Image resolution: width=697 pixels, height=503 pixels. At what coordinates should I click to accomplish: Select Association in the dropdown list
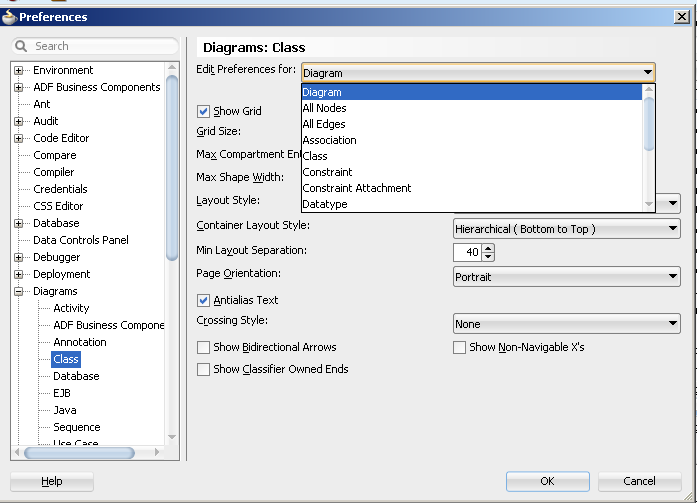pyautogui.click(x=472, y=140)
